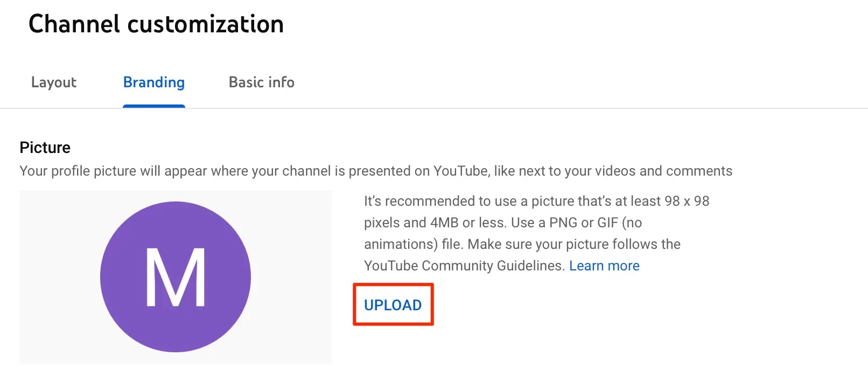Switch to the Layout tab
The image size is (868, 376).
pos(54,82)
